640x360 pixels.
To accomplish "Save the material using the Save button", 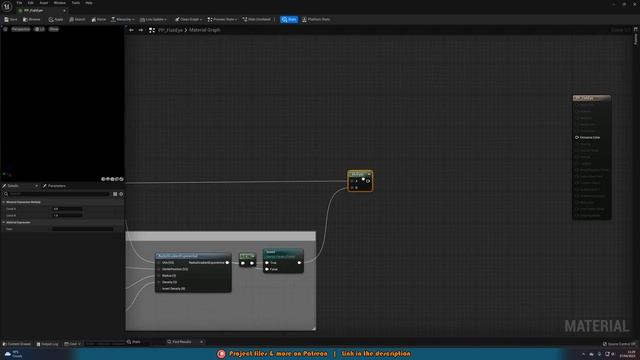I will point(11,20).
